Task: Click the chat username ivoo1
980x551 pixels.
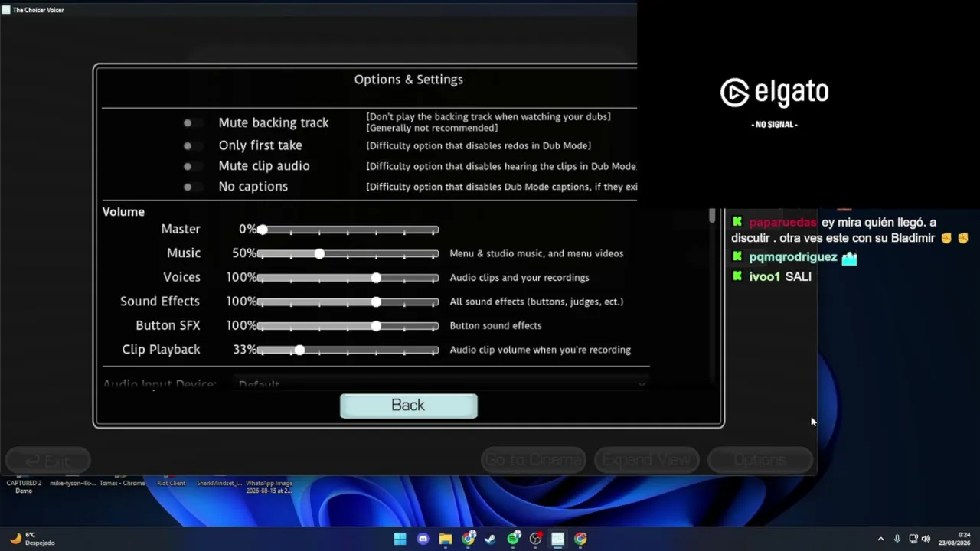Action: 765,277
